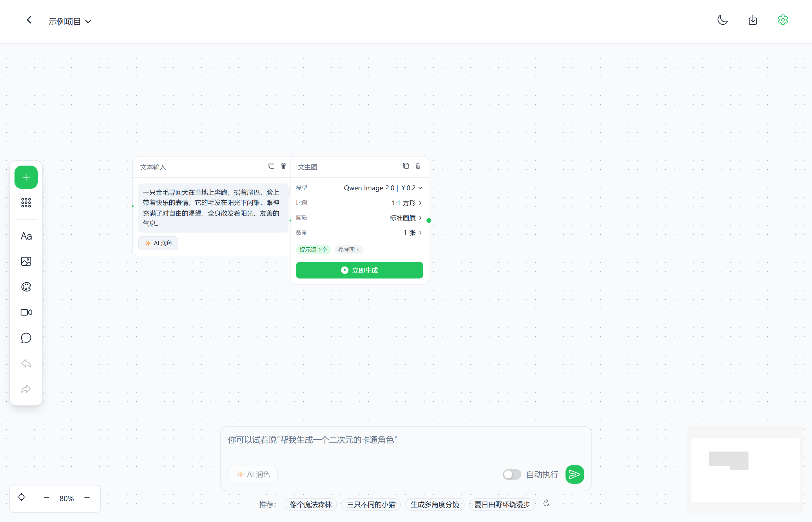The width and height of the screenshot is (812, 522).
Task: Open the nine-dot grid menu in sidebar
Action: (26, 203)
